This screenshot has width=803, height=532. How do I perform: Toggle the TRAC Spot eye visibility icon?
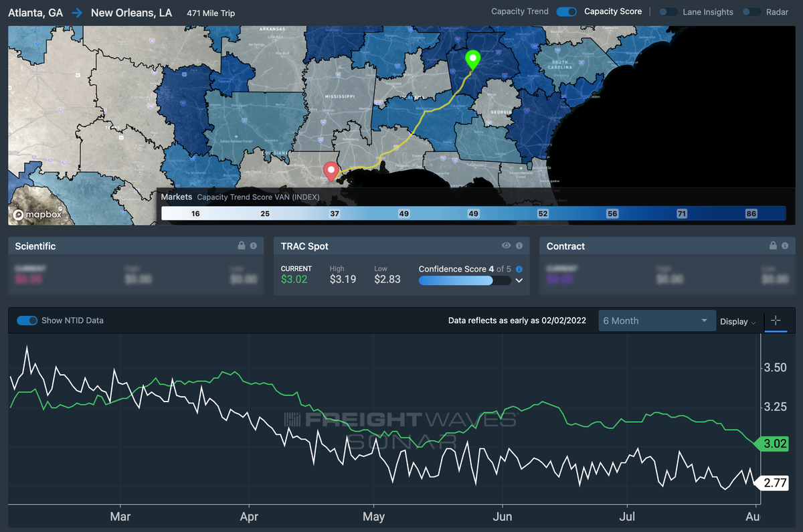coord(507,246)
